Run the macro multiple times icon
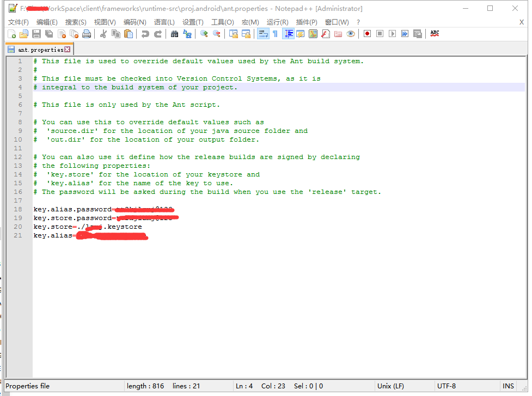This screenshot has height=396, width=532. (x=405, y=34)
